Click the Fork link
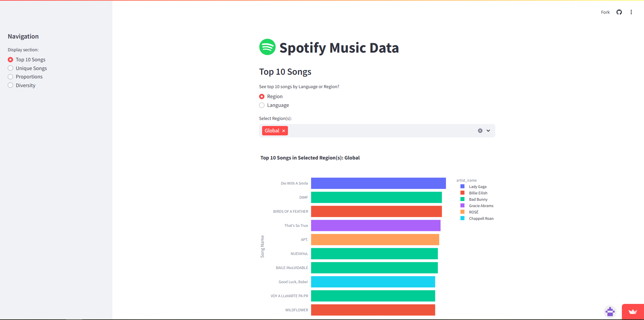Image resolution: width=644 pixels, height=320 pixels. click(x=605, y=12)
